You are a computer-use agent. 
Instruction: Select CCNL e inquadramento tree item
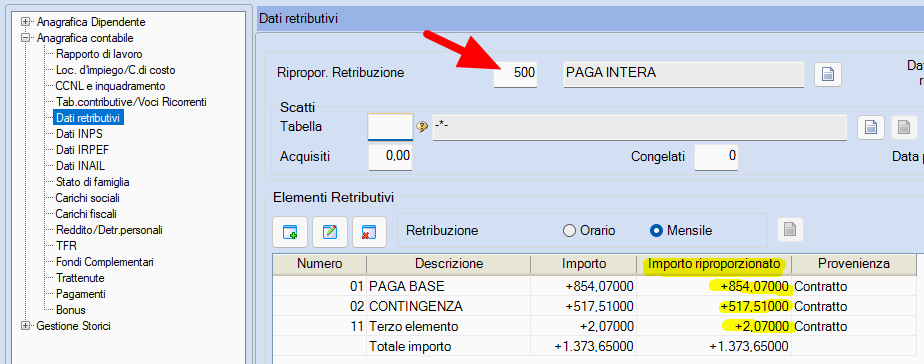pos(110,86)
